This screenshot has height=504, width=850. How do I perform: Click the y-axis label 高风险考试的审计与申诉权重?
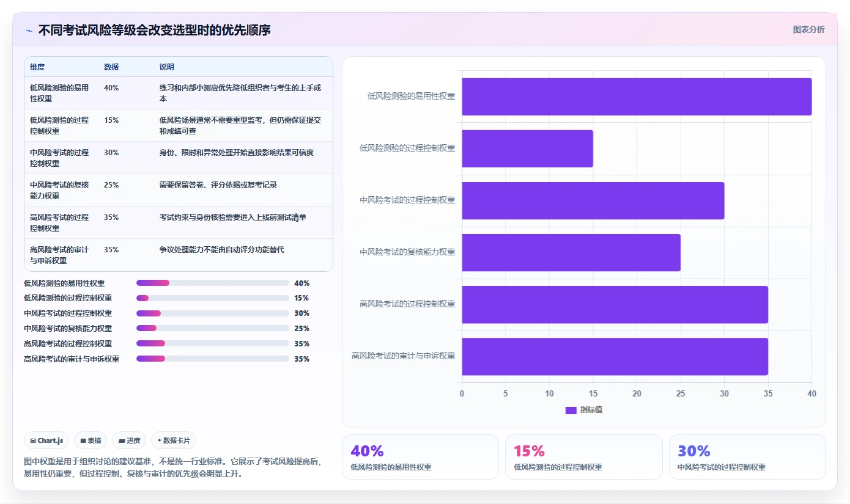click(x=404, y=356)
